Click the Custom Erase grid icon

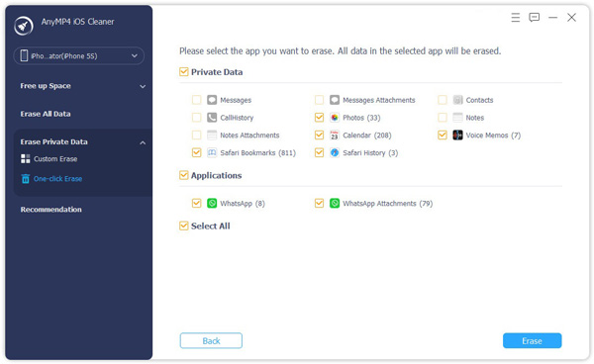pyautogui.click(x=26, y=159)
